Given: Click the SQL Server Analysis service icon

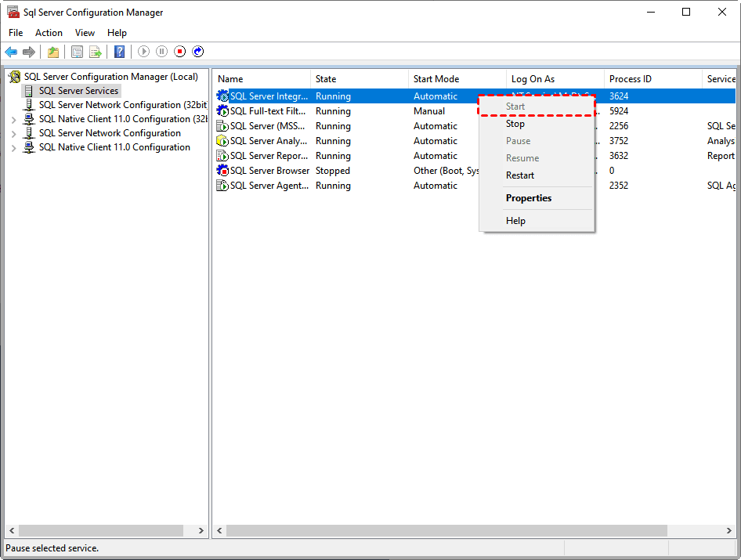Looking at the screenshot, I should pyautogui.click(x=222, y=141).
